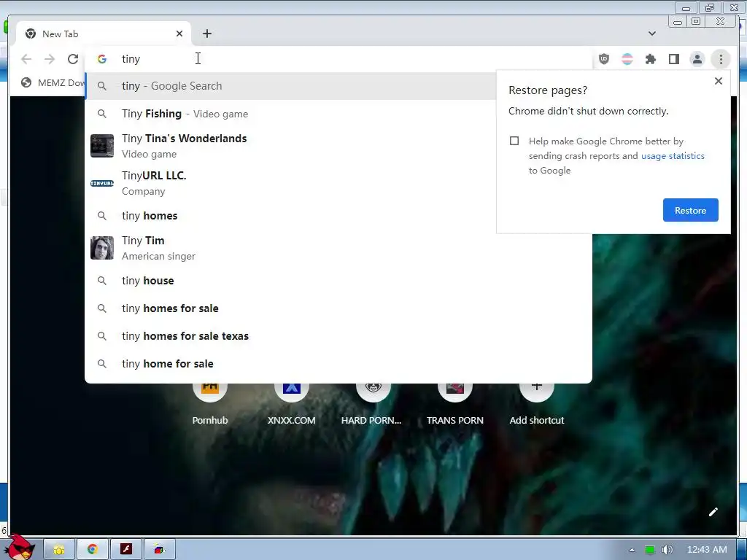Toggle the side panel icon

tap(673, 59)
